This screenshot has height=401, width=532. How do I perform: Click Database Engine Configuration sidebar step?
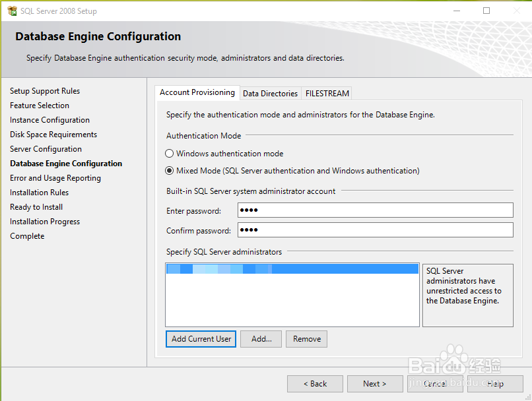tap(66, 164)
